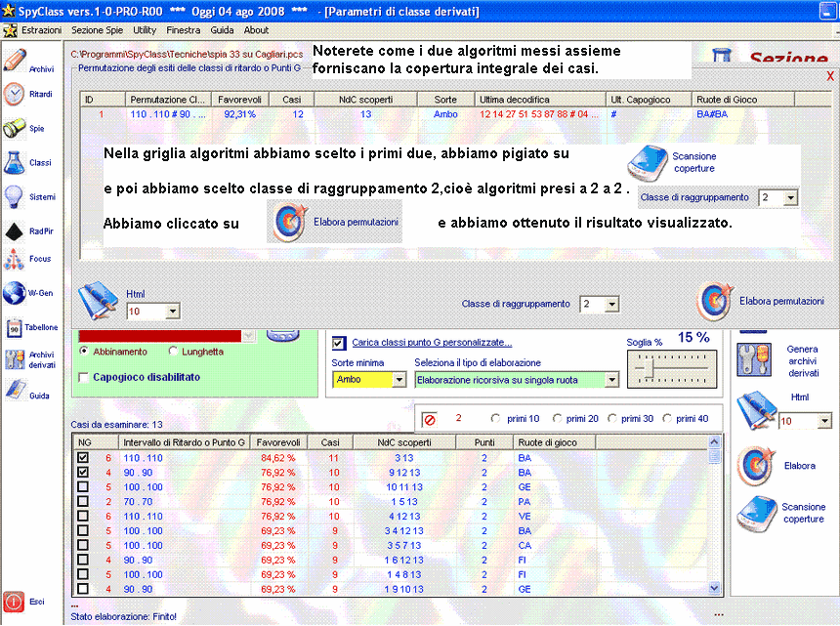Open the About menu
The image size is (840, 626).
[256, 30]
